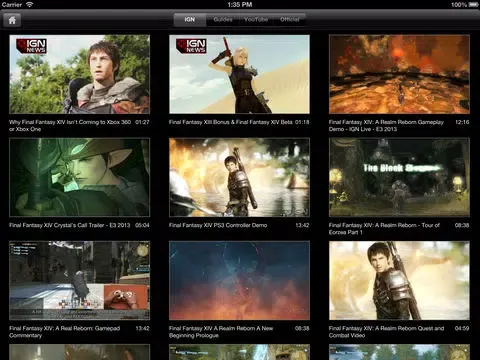Play Gamepad Commentary video thumbnail
This screenshot has height=360, width=480.
click(79, 281)
